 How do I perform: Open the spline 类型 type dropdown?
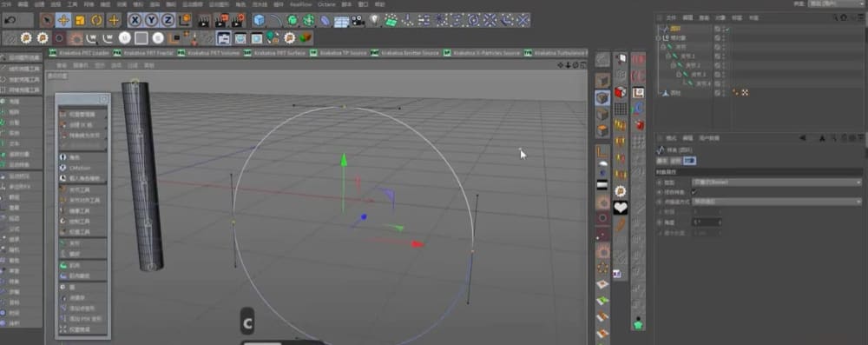pos(777,182)
